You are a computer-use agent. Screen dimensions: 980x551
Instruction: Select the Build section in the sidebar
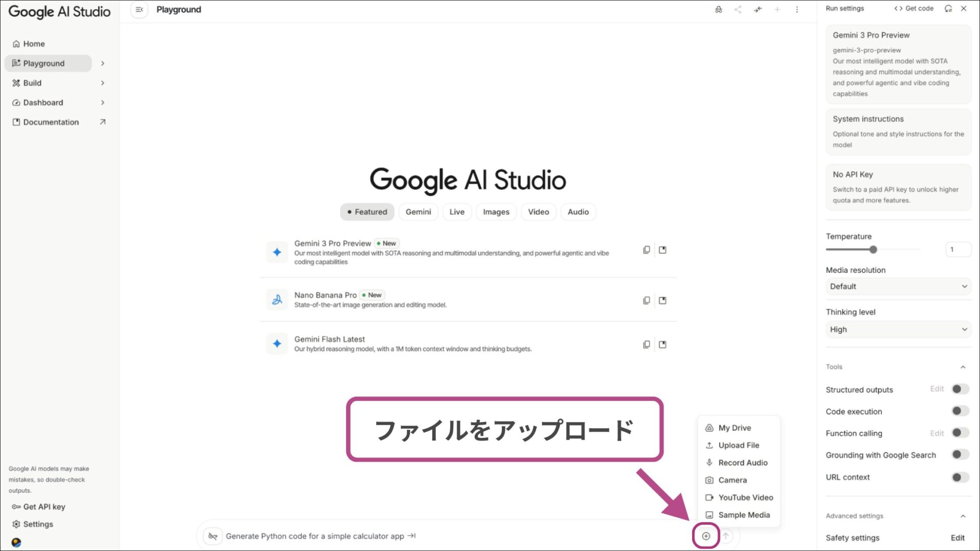32,83
